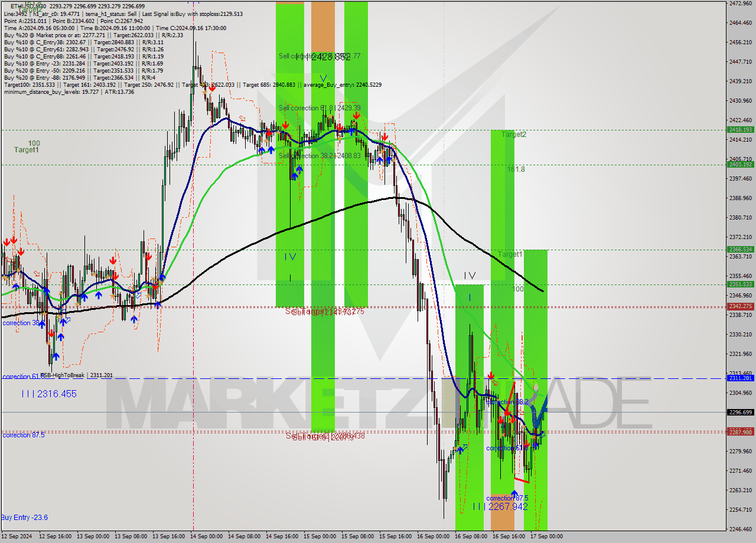Click the 2254.710 price axis label
The width and height of the screenshot is (756, 543).
click(x=740, y=510)
